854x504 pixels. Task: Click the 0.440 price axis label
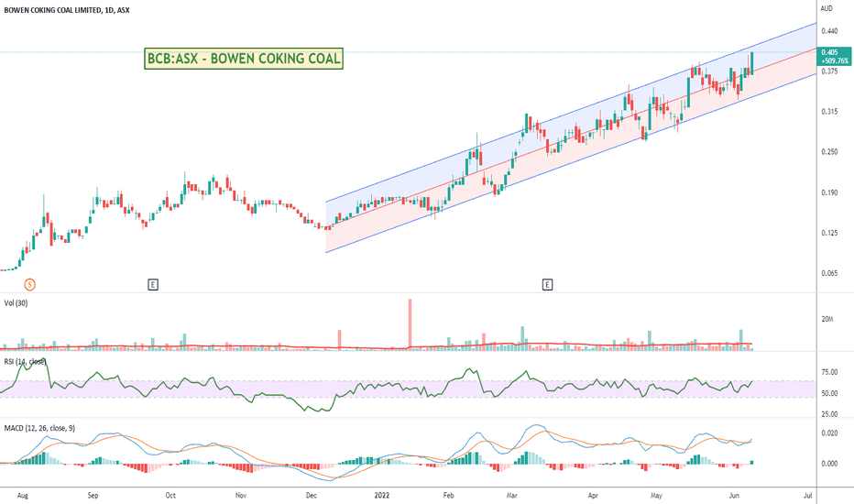(829, 31)
